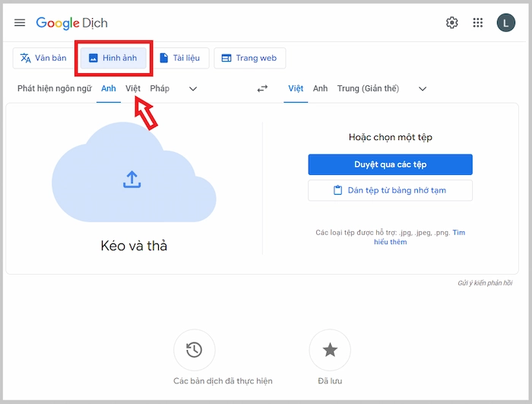Select Pháp as source language
532x404 pixels.
[x=160, y=89]
